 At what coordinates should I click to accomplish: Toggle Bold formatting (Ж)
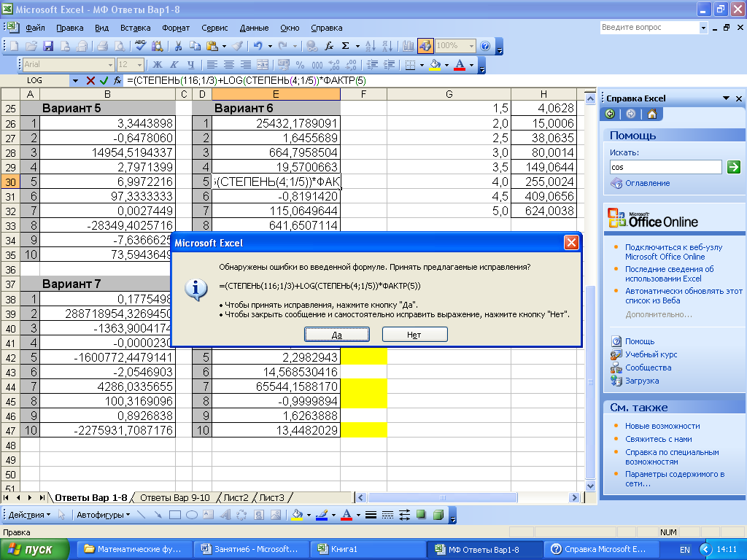tap(158, 65)
